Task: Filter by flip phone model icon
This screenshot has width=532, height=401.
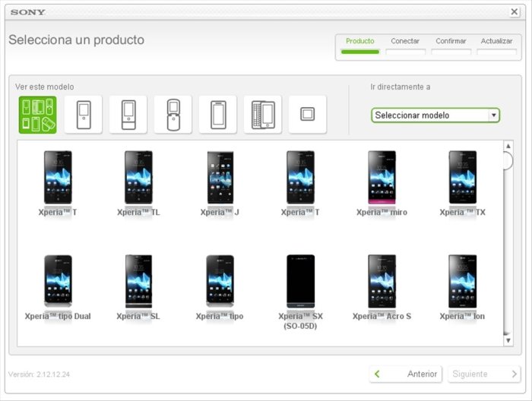Action: tap(173, 115)
